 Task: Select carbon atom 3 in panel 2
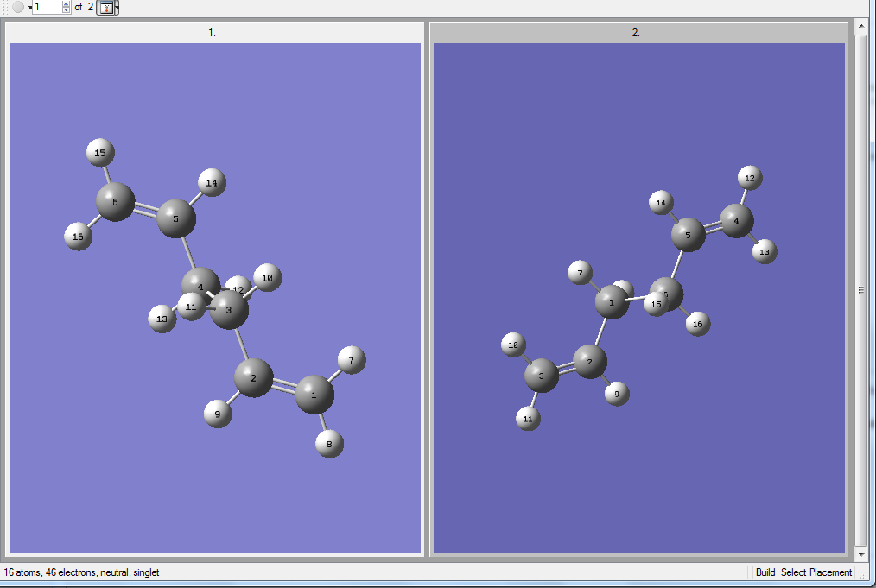coord(542,376)
